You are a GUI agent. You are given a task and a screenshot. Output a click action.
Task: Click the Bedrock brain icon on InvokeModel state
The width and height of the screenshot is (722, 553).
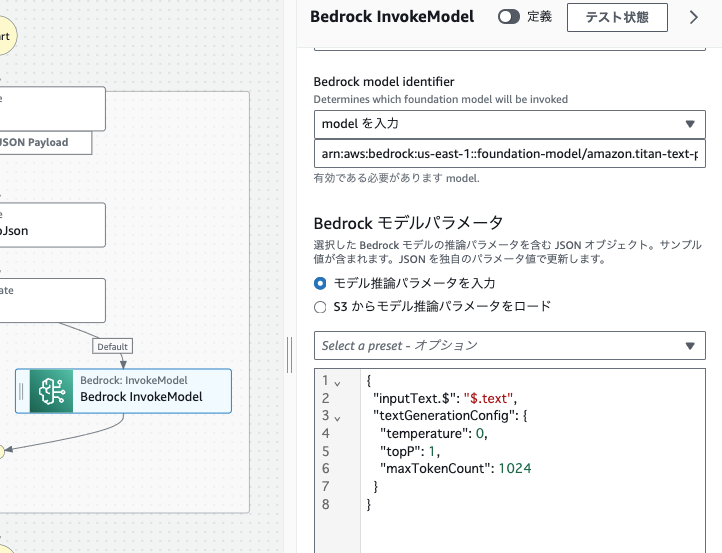52,391
